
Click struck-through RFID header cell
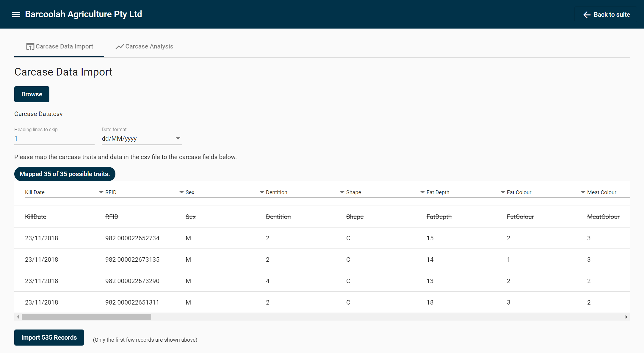point(112,217)
